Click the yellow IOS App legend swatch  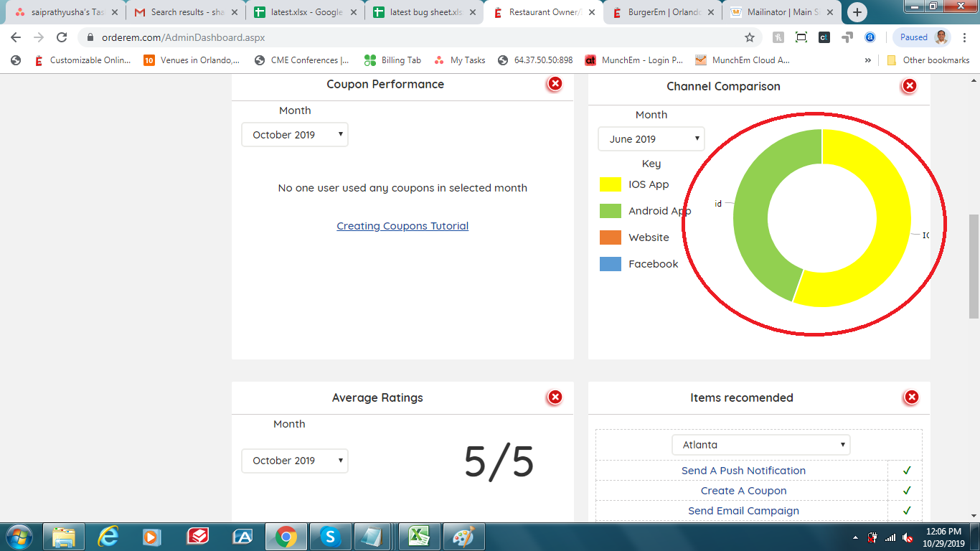(610, 184)
